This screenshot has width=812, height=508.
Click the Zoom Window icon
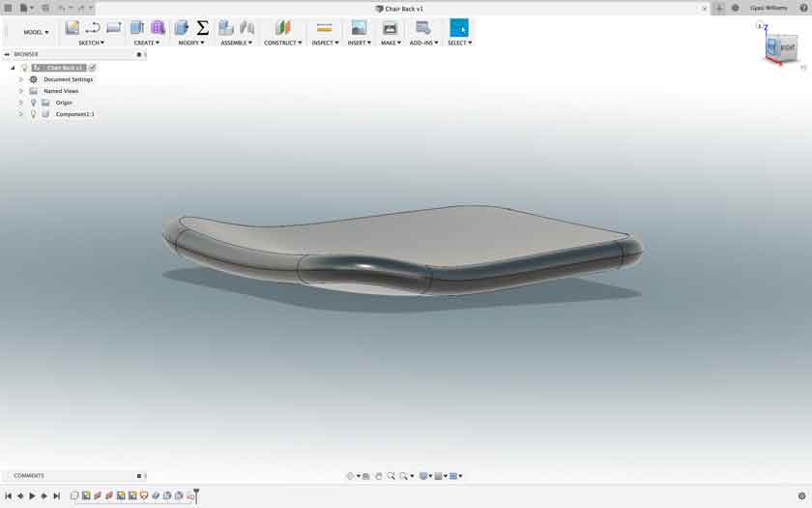pyautogui.click(x=404, y=476)
